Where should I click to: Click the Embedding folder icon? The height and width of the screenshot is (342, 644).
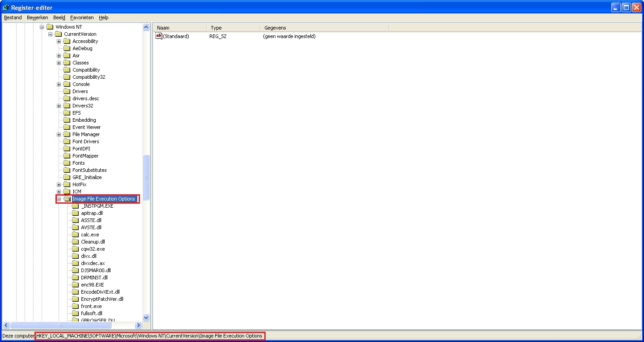coord(67,120)
